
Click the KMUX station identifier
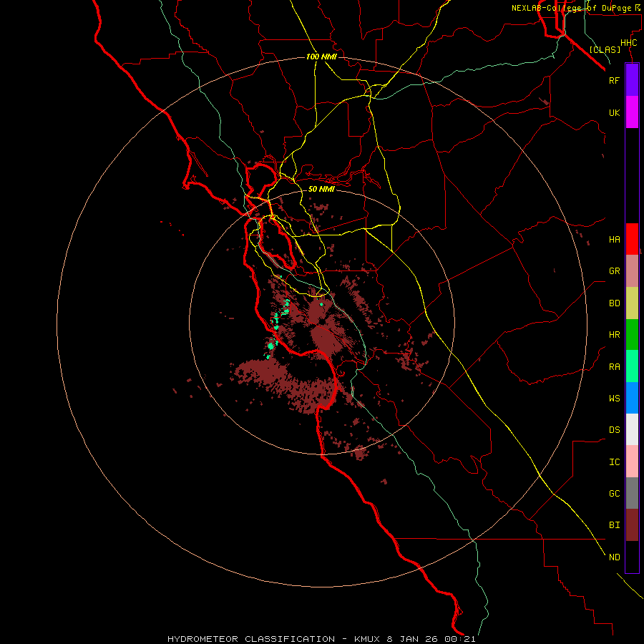click(368, 639)
